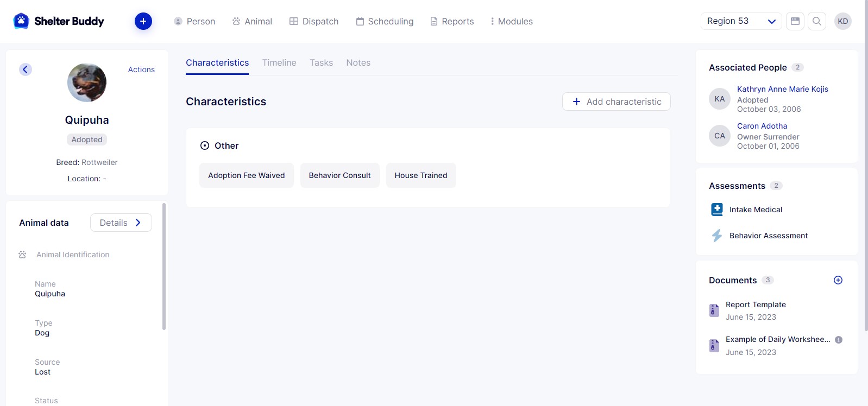Click the Add characteristic button
Screen dimensions: 868x406
tap(617, 101)
